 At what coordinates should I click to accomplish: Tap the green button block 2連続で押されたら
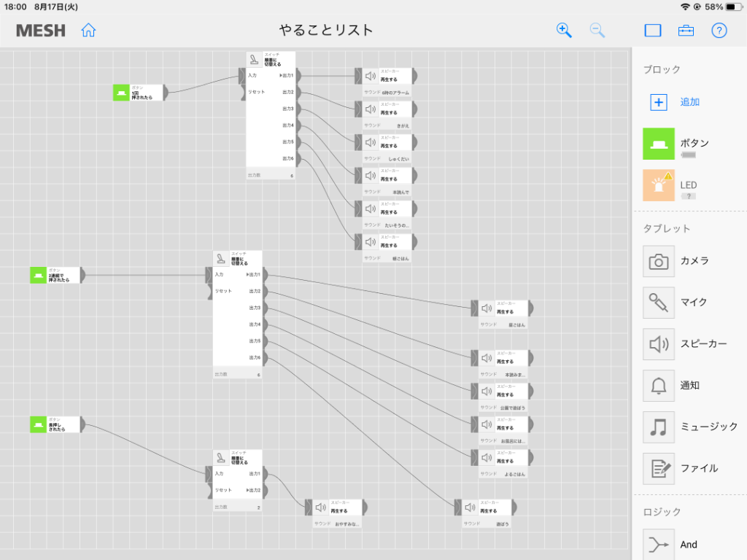55,275
